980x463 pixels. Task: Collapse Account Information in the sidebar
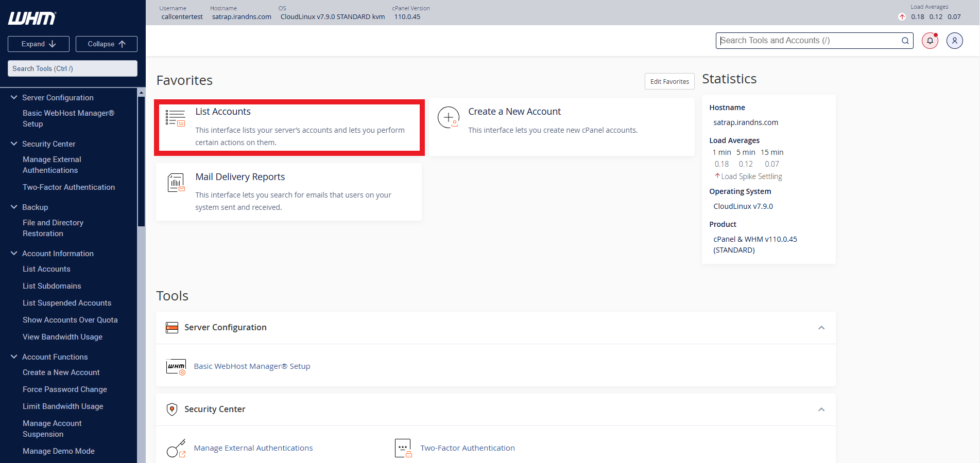14,254
